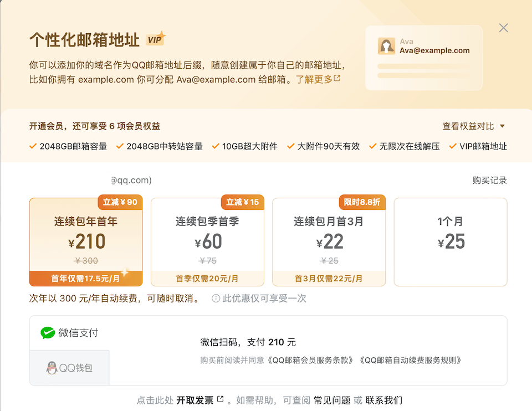Click the Ava@example.com sample address
The image size is (532, 411).
[x=434, y=50]
